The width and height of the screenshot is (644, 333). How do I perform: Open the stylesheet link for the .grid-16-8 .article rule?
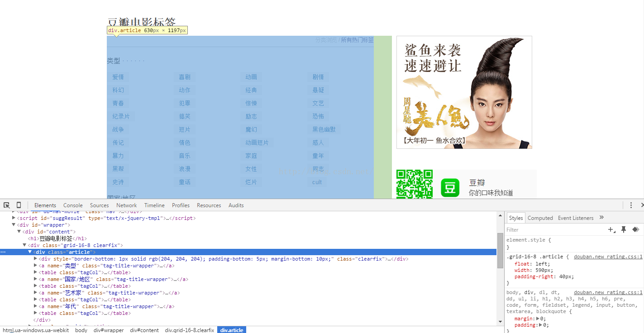[x=608, y=257]
